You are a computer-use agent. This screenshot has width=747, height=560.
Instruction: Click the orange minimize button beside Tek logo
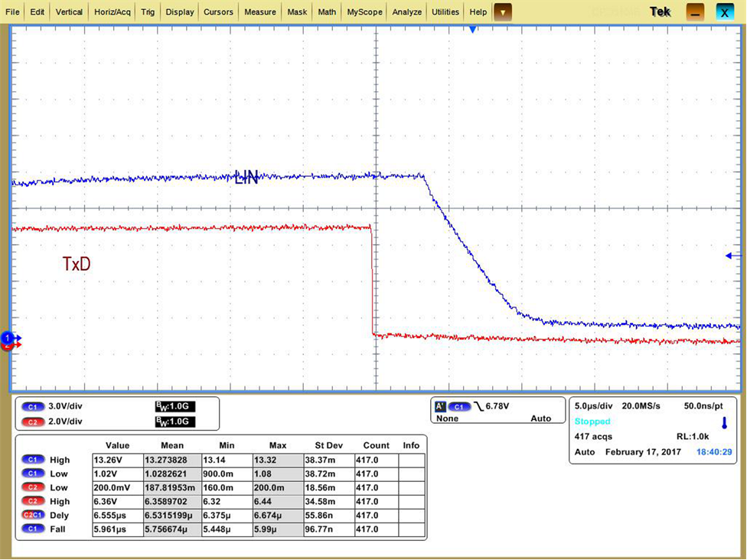pyautogui.click(x=695, y=12)
